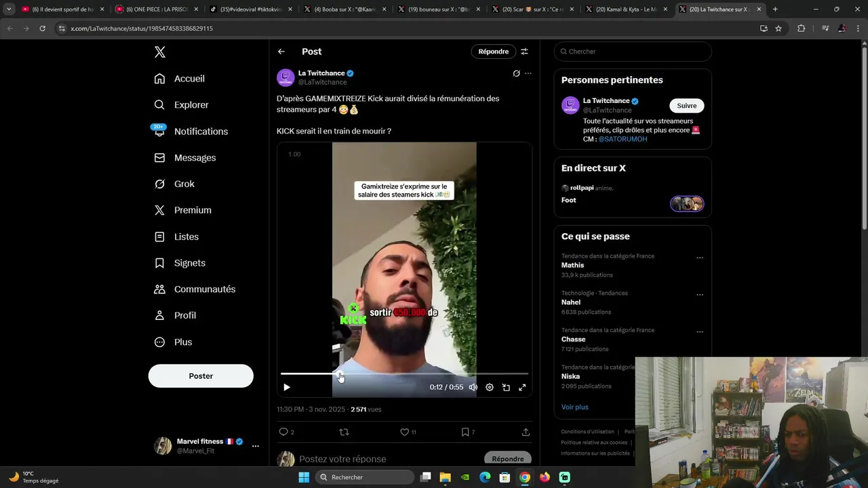Click the reply comment icon
The image size is (868, 488).
coord(283,432)
